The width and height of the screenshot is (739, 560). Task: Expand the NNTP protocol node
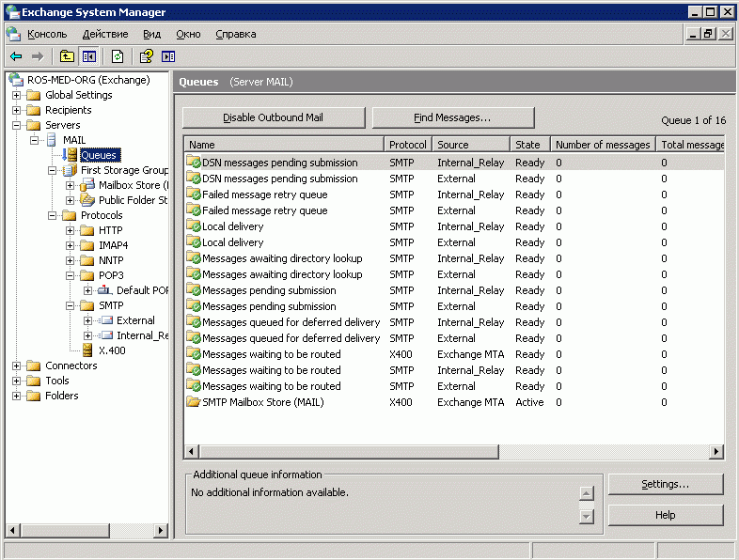(x=71, y=260)
